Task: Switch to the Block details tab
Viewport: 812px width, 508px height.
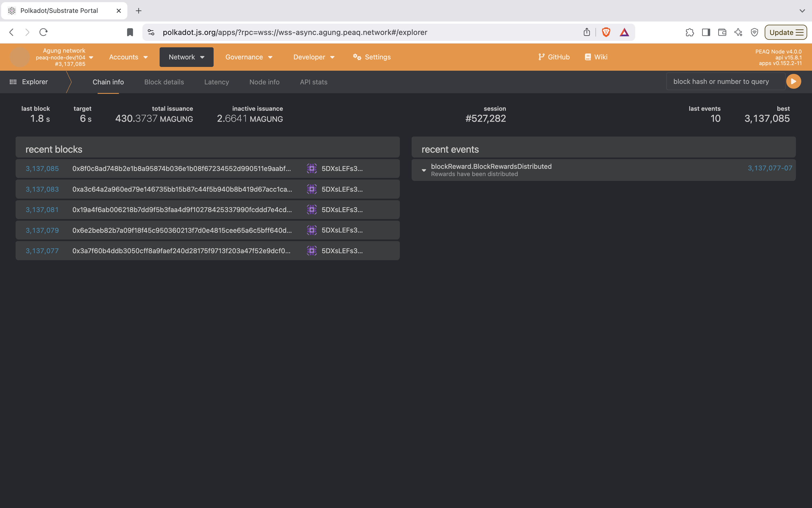Action: click(164, 82)
